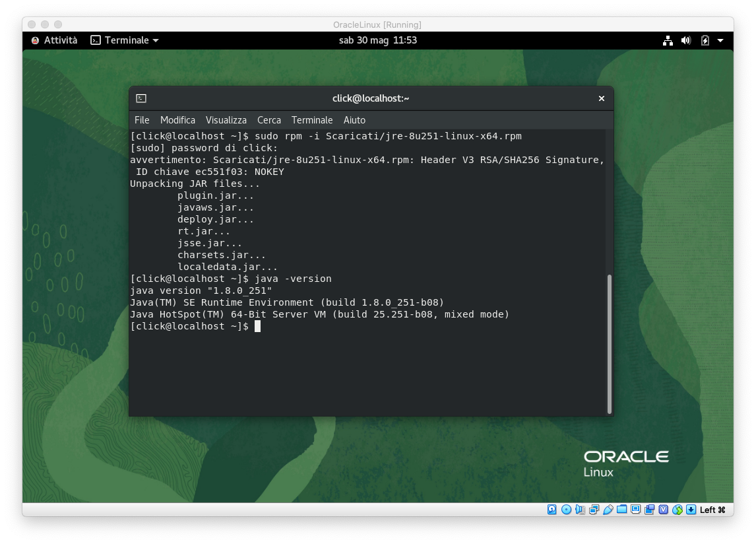Click the GNOME volume speaker icon

686,40
